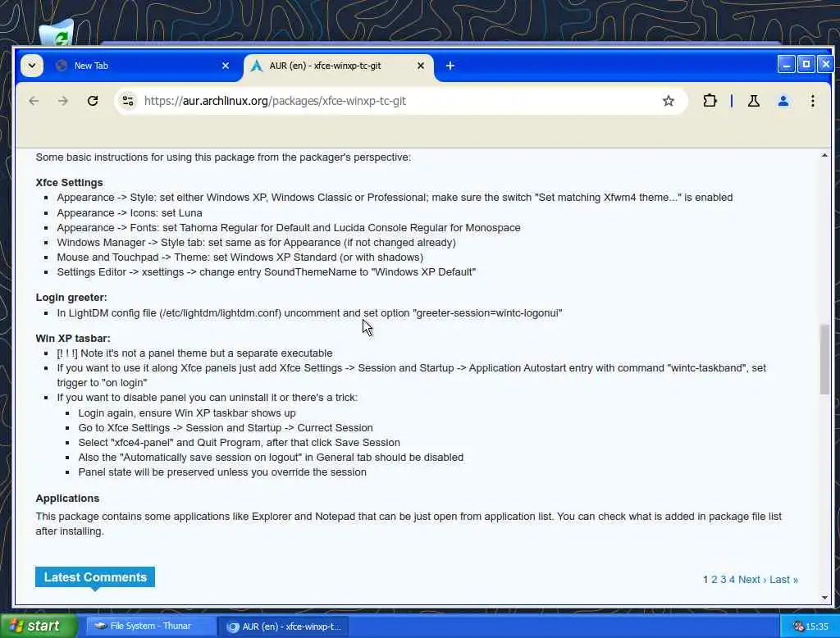The height and width of the screenshot is (638, 840).
Task: Open the Extensions puzzle icon
Action: pos(710,101)
